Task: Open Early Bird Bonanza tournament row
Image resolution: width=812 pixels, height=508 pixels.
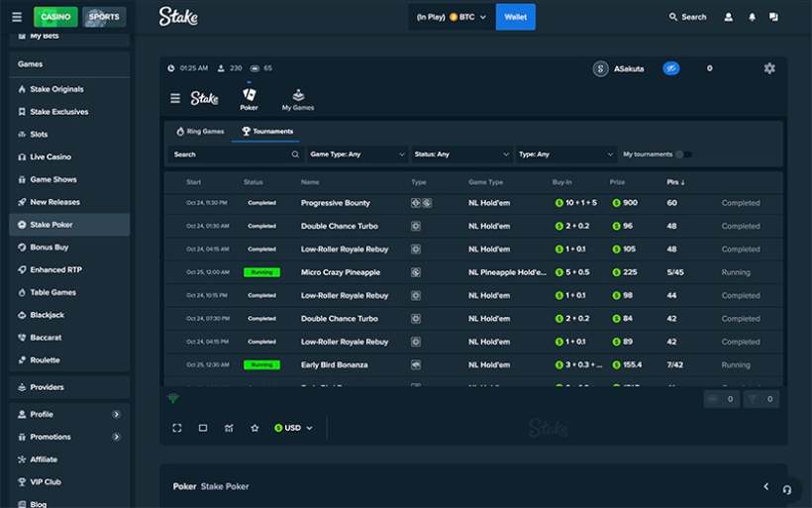Action: coord(473,365)
